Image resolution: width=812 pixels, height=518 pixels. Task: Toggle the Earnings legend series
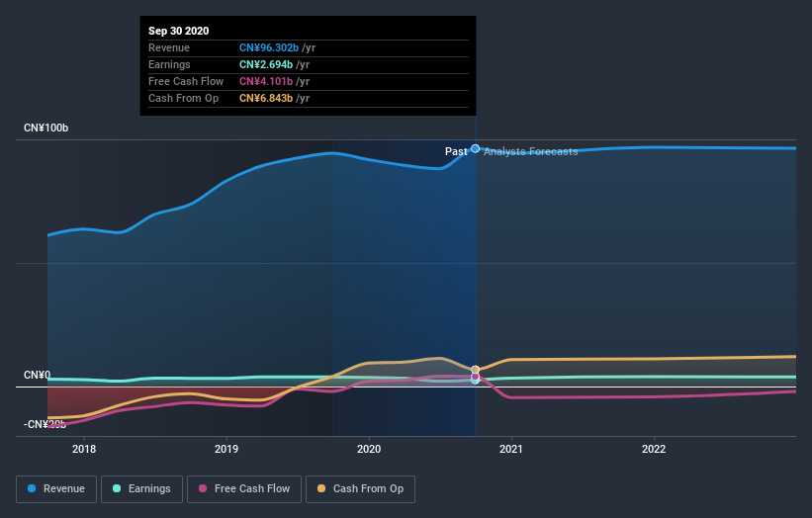(141, 489)
